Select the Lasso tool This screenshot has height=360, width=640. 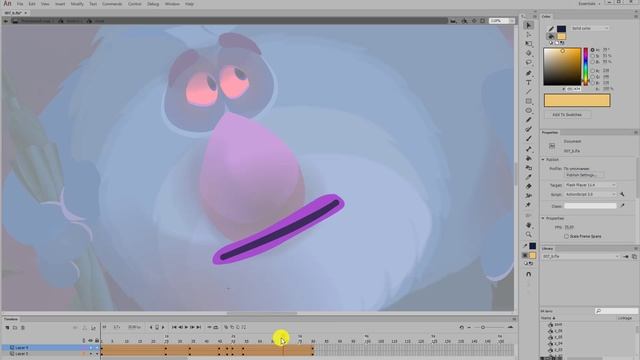529,62
